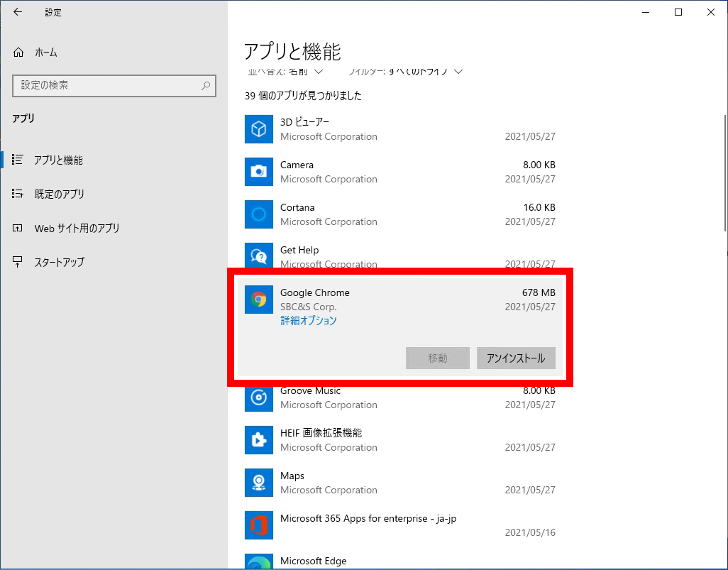Click Camera's 8.00 KB size
728x570 pixels.
[539, 165]
